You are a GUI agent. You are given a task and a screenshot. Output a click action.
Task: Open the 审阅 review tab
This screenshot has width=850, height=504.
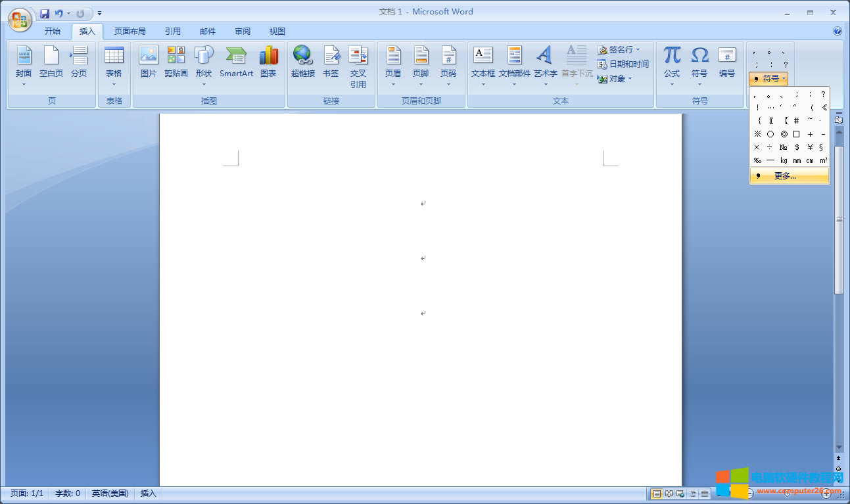coord(243,31)
